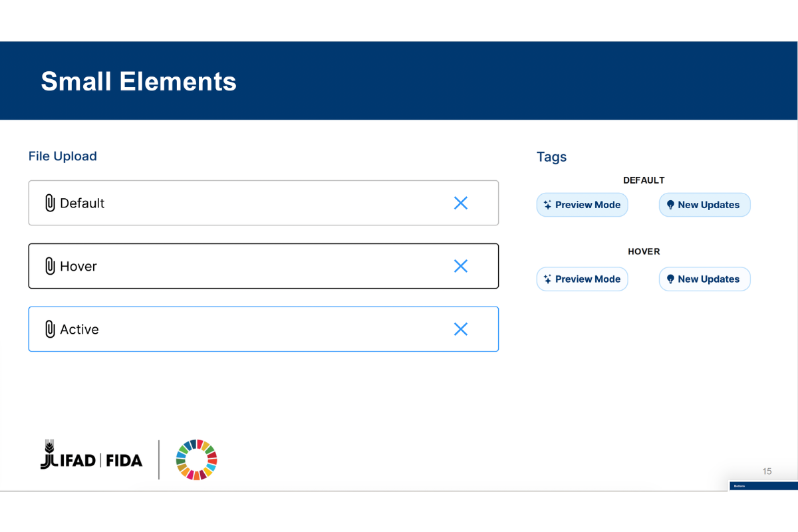Screen dimensions: 798x532
Task: Click the multicolored SDG wheel logo
Action: [196, 460]
